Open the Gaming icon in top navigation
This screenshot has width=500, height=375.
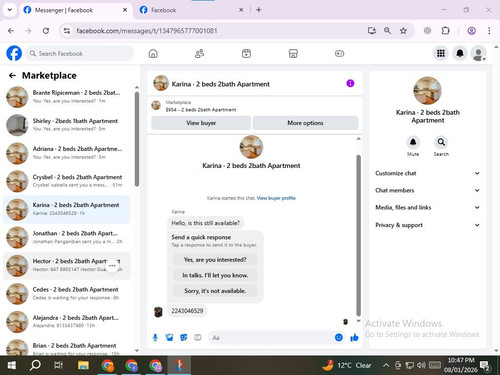tap(339, 53)
